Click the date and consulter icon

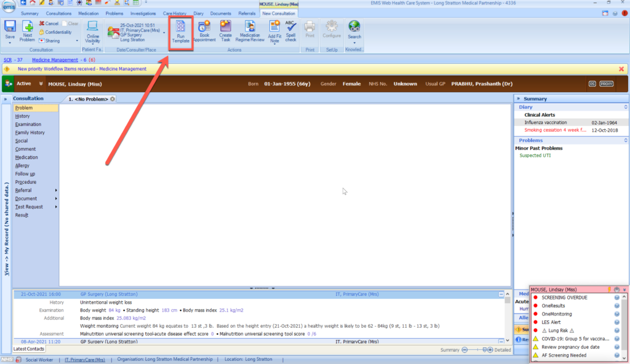tap(113, 33)
